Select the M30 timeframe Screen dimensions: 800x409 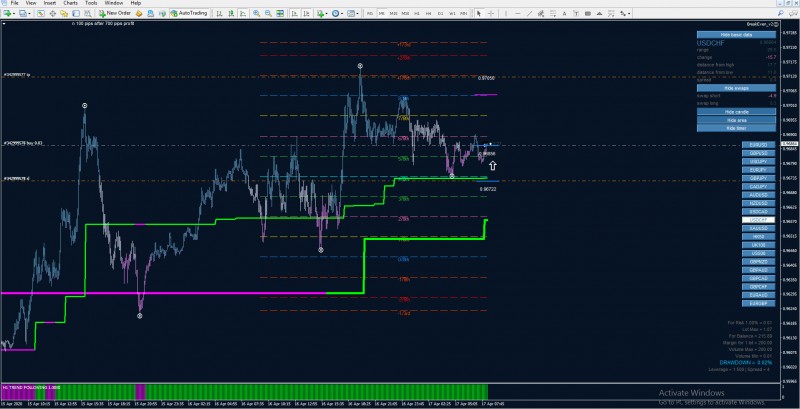405,13
